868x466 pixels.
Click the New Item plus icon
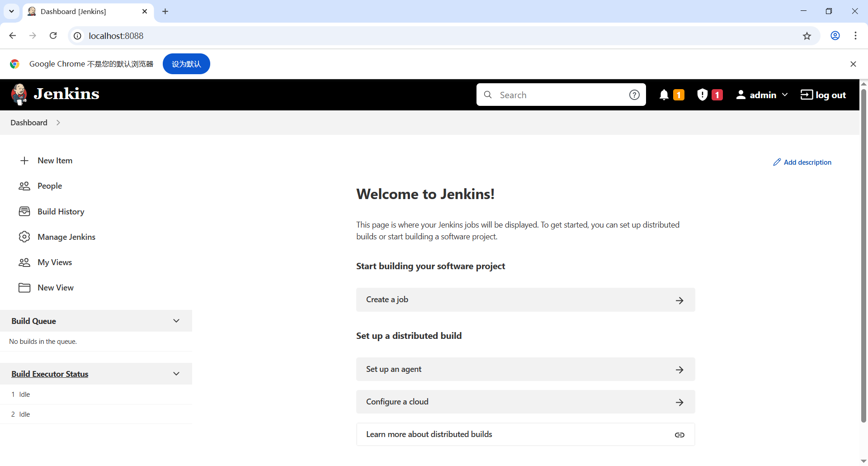click(24, 161)
